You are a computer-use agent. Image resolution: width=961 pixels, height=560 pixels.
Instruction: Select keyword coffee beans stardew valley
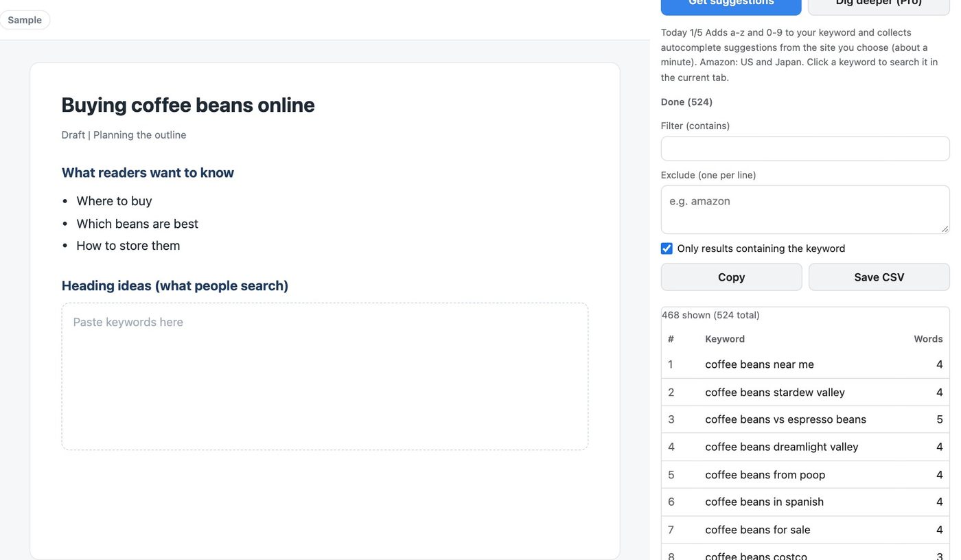pos(775,393)
